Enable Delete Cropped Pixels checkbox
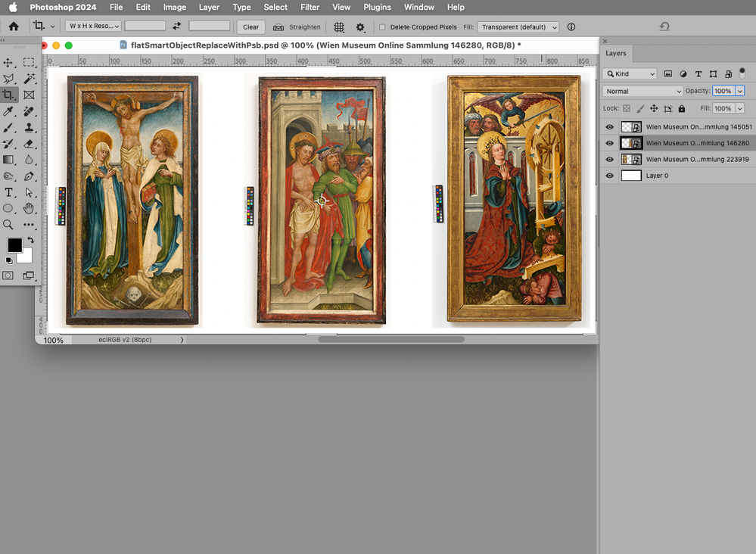 click(382, 27)
